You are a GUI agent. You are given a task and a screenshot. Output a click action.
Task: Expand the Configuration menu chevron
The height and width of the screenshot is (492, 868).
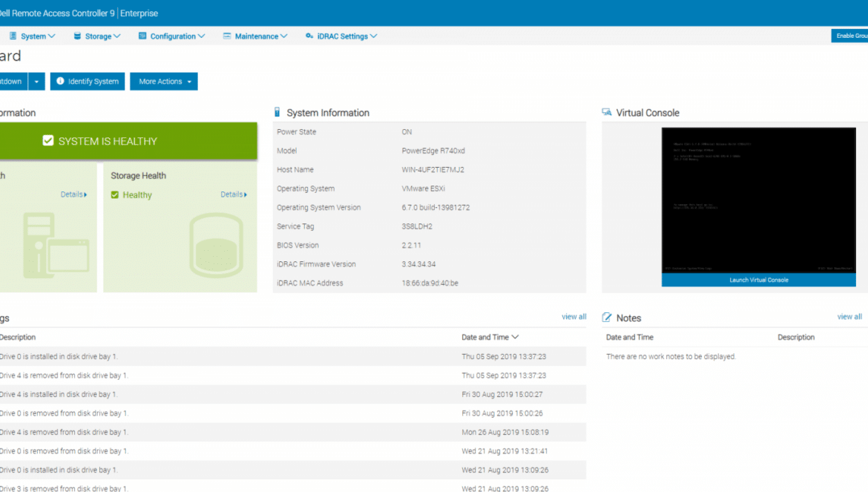pos(202,36)
